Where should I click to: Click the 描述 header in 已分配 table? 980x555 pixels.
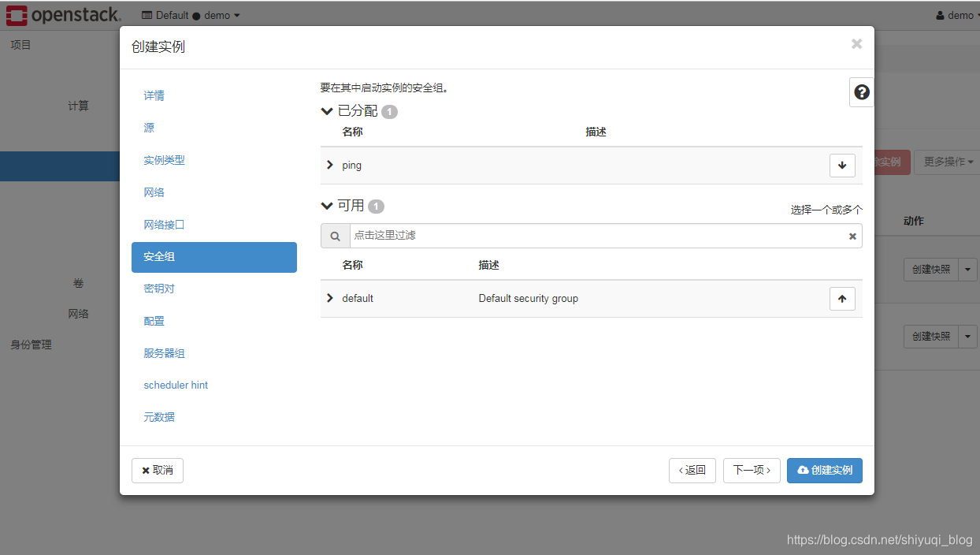coord(596,132)
